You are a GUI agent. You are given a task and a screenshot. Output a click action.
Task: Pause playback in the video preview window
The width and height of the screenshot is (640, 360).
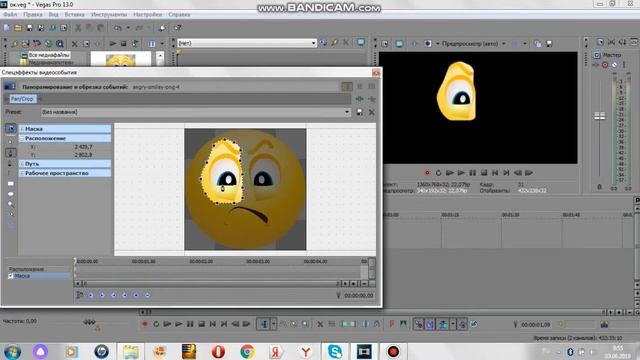[472, 173]
